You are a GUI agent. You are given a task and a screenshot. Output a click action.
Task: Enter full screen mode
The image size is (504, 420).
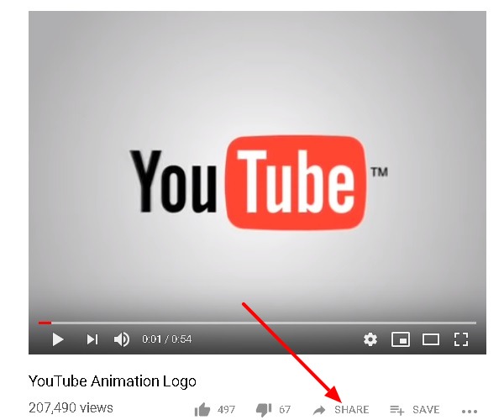click(x=461, y=339)
